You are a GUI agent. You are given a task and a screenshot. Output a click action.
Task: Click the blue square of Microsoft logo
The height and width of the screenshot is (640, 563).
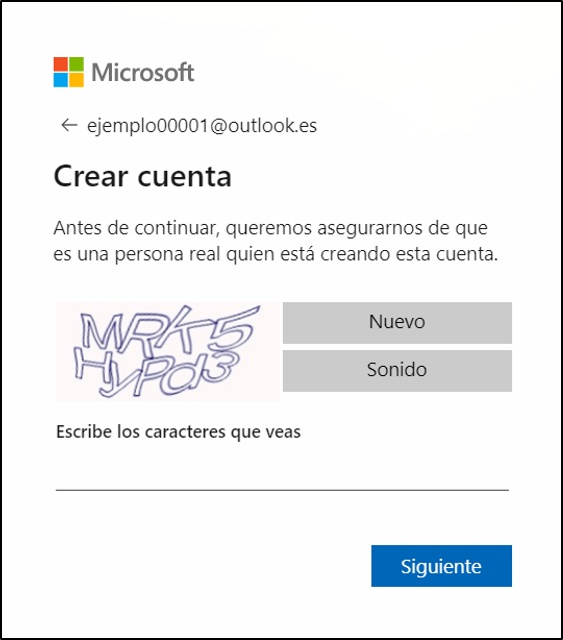[60, 80]
